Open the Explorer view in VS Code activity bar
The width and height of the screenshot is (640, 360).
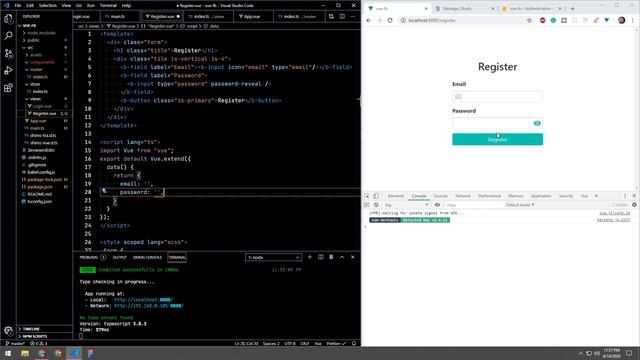coord(8,19)
